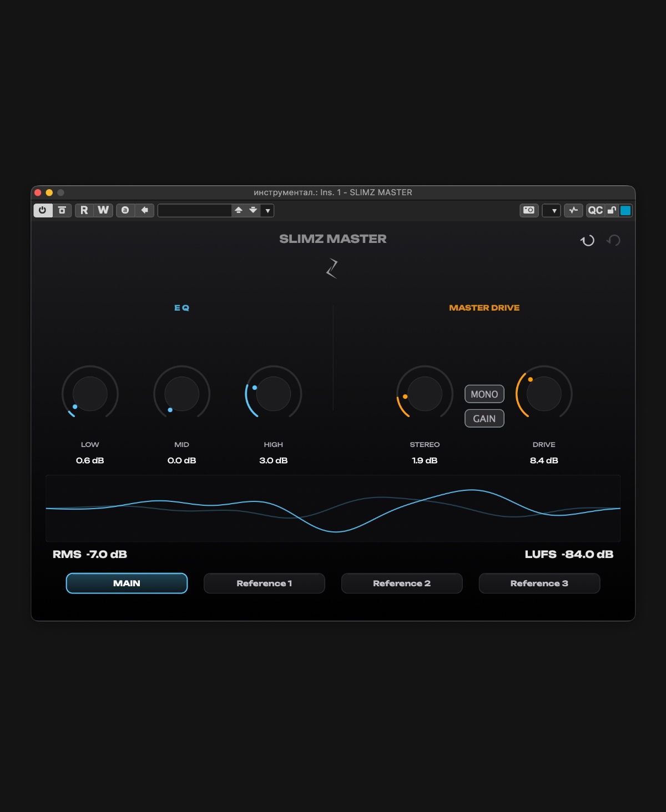Open the dropdown next to the snapshot icon
This screenshot has height=812, width=666.
click(552, 210)
